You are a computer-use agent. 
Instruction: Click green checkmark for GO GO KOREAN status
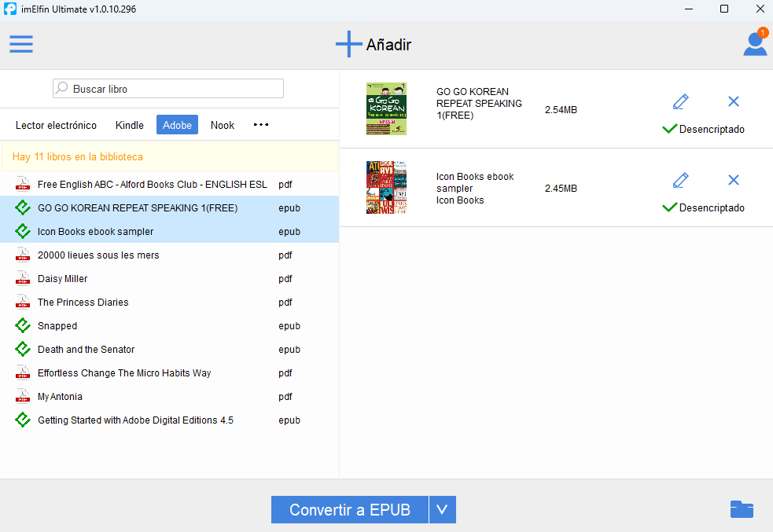pyautogui.click(x=669, y=129)
